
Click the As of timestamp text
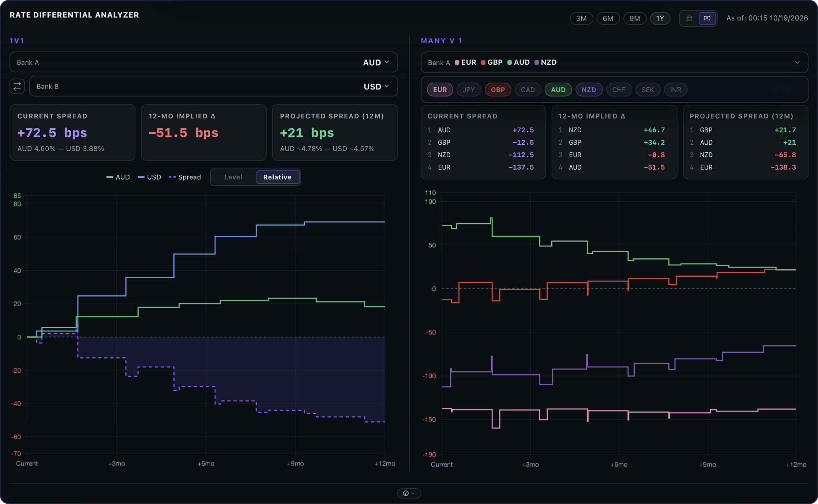(x=767, y=18)
